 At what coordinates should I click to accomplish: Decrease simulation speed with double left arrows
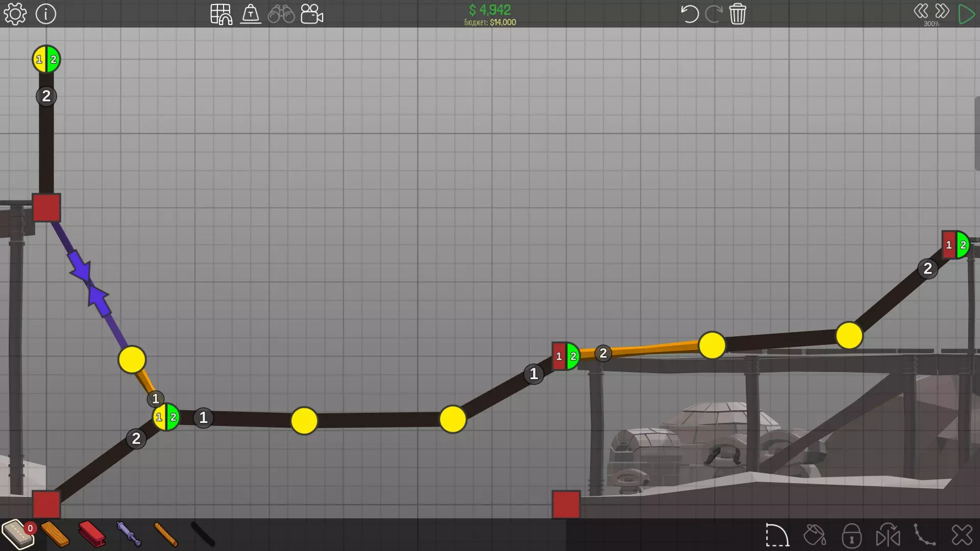pos(921,11)
